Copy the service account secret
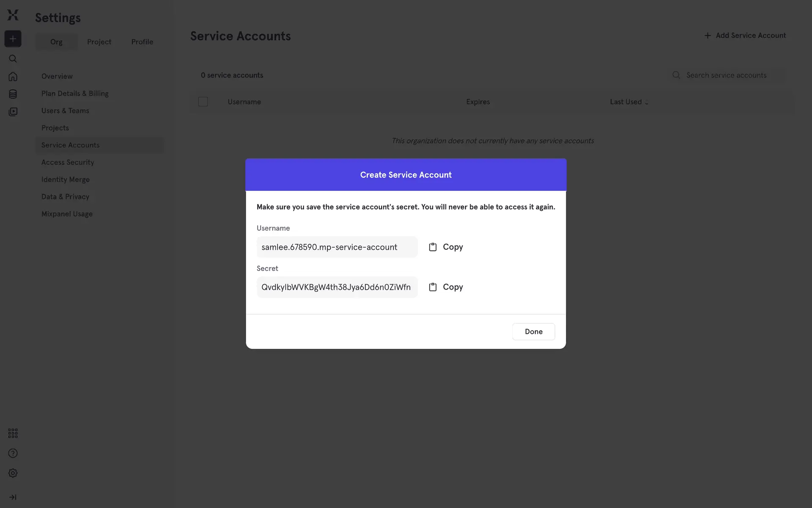The height and width of the screenshot is (508, 812). click(446, 287)
